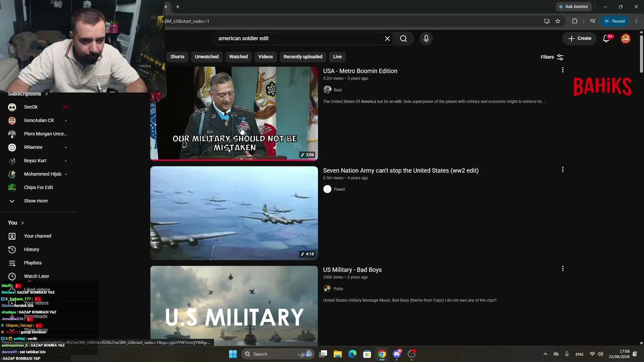Open options menu for USA - Metro Boomin Edition
The image size is (644, 362).
pyautogui.click(x=562, y=70)
